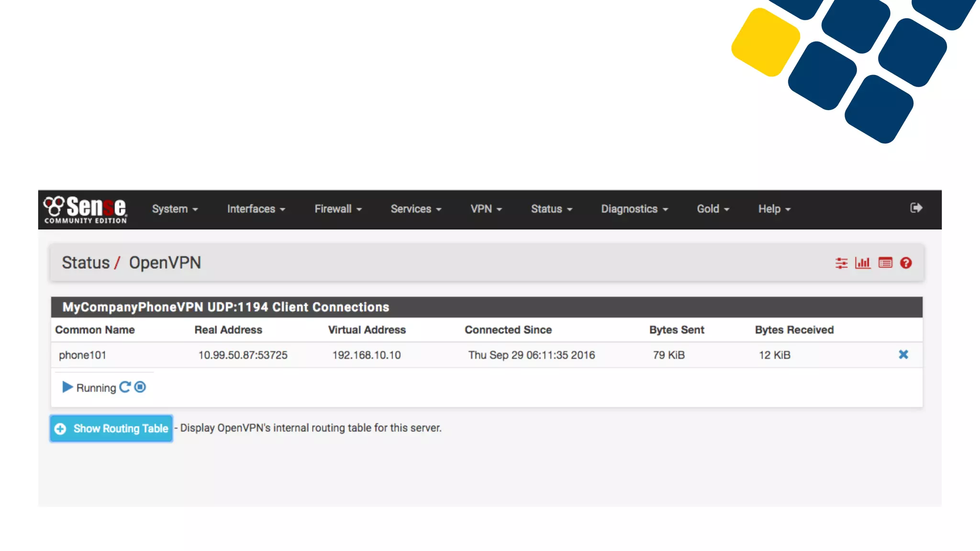This screenshot has width=980, height=551.
Task: Stop the OpenVPN service icon
Action: (x=140, y=387)
